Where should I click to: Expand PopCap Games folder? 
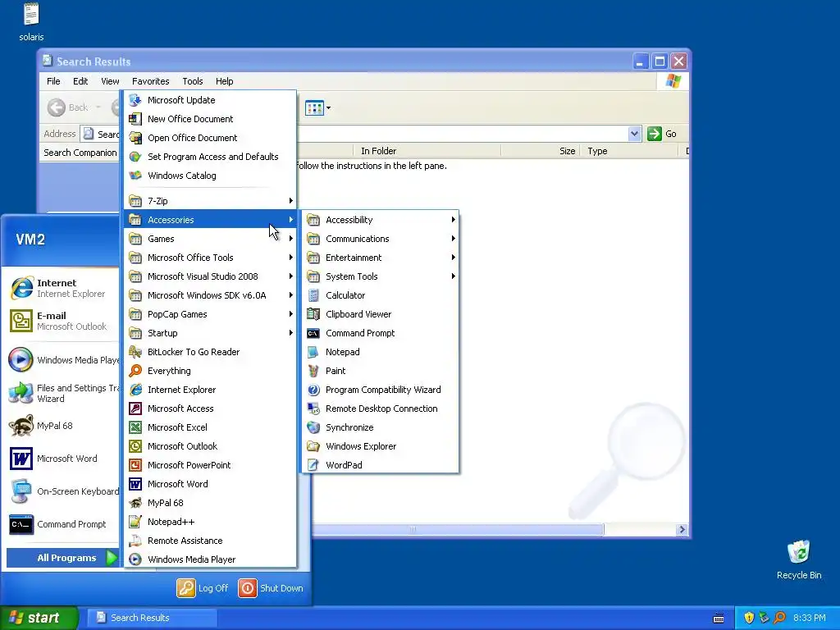click(x=210, y=314)
